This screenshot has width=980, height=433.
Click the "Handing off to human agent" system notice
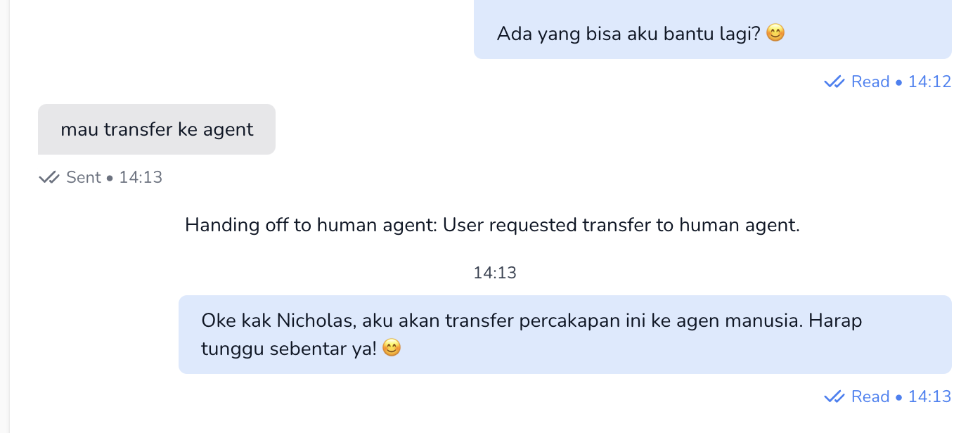pyautogui.click(x=492, y=226)
